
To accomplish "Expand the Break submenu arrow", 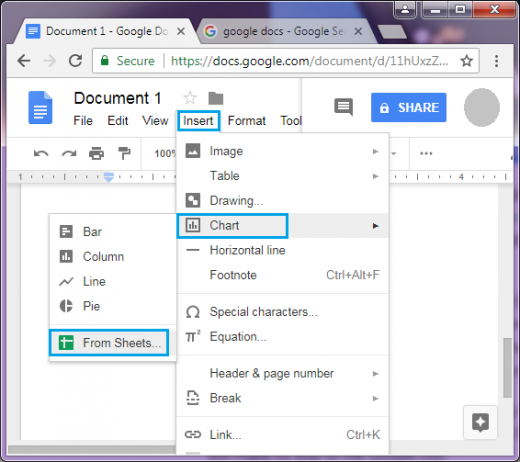I will [x=376, y=398].
